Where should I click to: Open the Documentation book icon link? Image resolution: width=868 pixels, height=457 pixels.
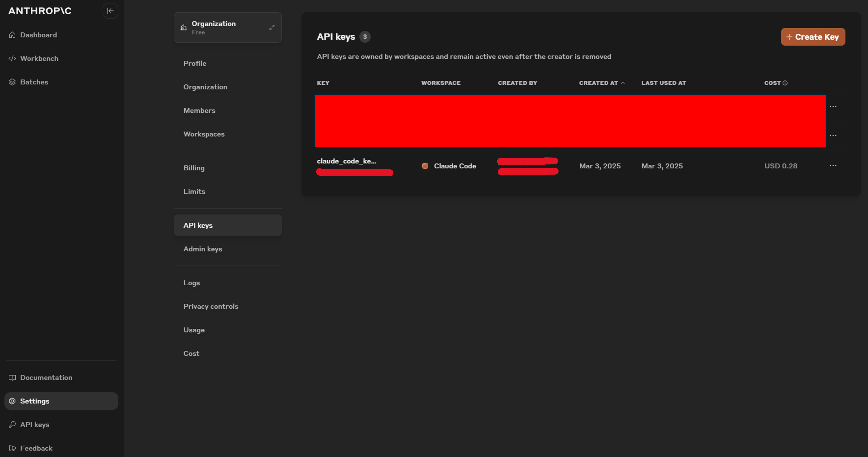[46, 378]
